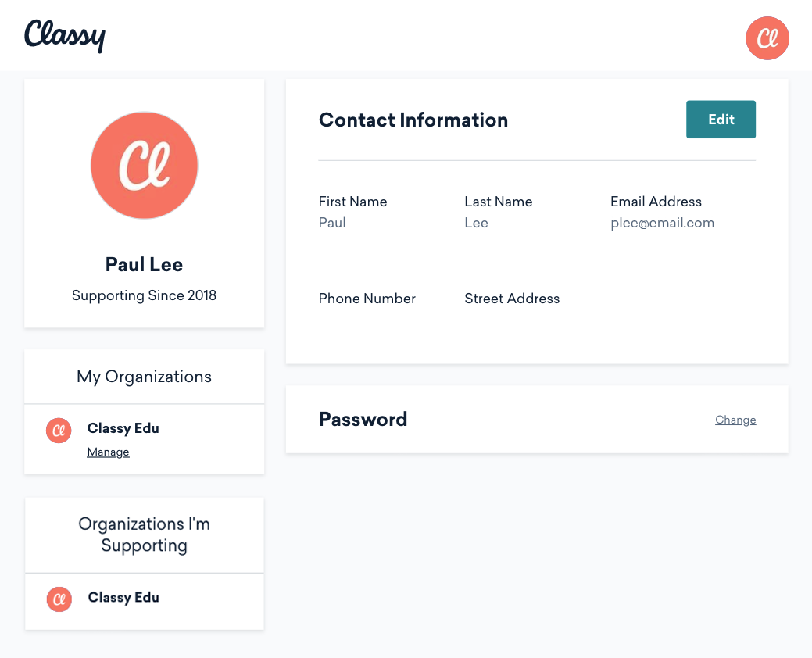Click the Phone Number field label
The width and height of the screenshot is (812, 658).
pyautogui.click(x=367, y=299)
